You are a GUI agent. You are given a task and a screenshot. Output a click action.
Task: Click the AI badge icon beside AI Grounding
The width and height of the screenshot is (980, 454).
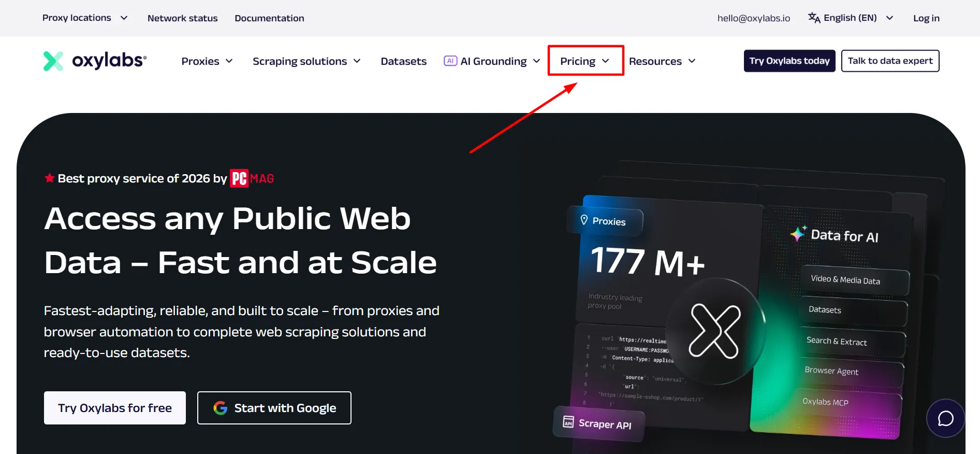[x=450, y=61]
